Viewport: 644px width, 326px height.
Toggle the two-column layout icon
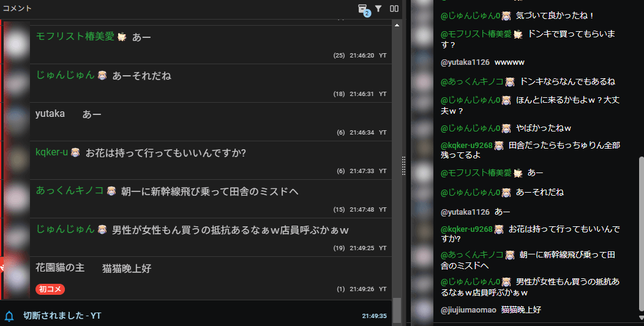[x=394, y=8]
